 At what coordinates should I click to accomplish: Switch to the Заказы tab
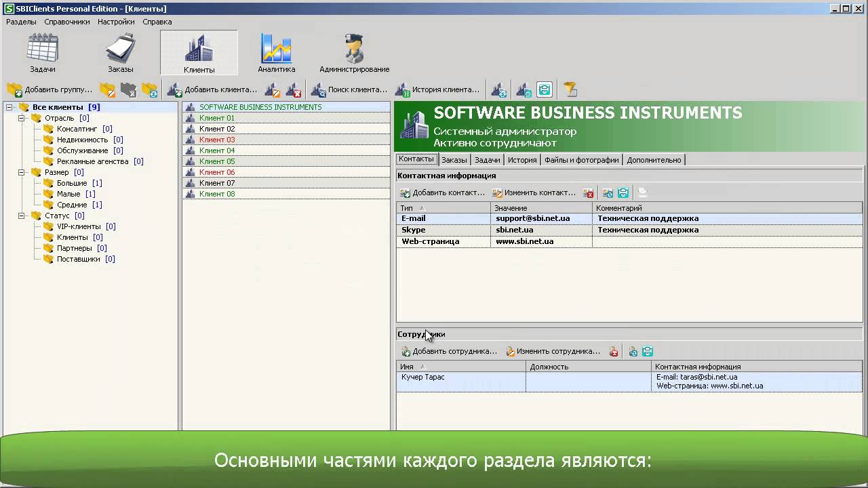pyautogui.click(x=454, y=160)
